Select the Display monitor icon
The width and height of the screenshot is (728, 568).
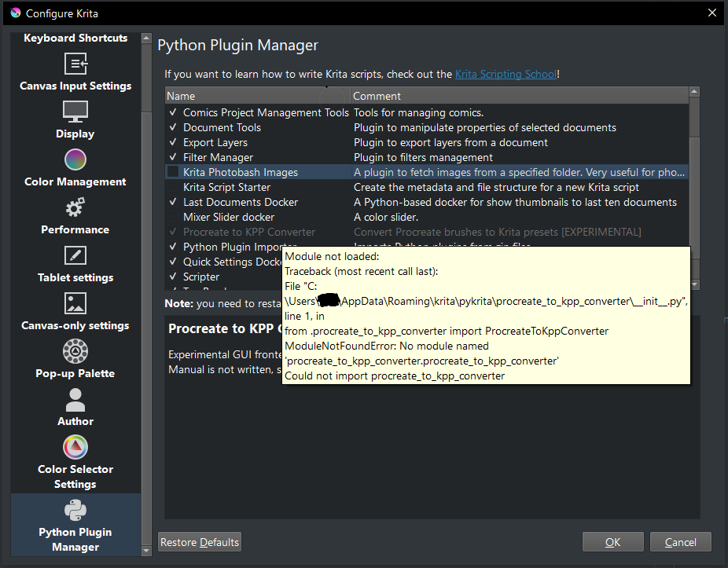[75, 112]
